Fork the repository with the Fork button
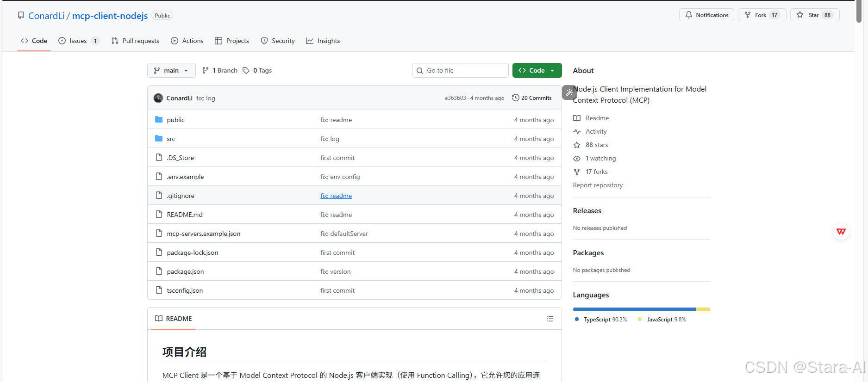This screenshot has height=382, width=868. point(762,15)
